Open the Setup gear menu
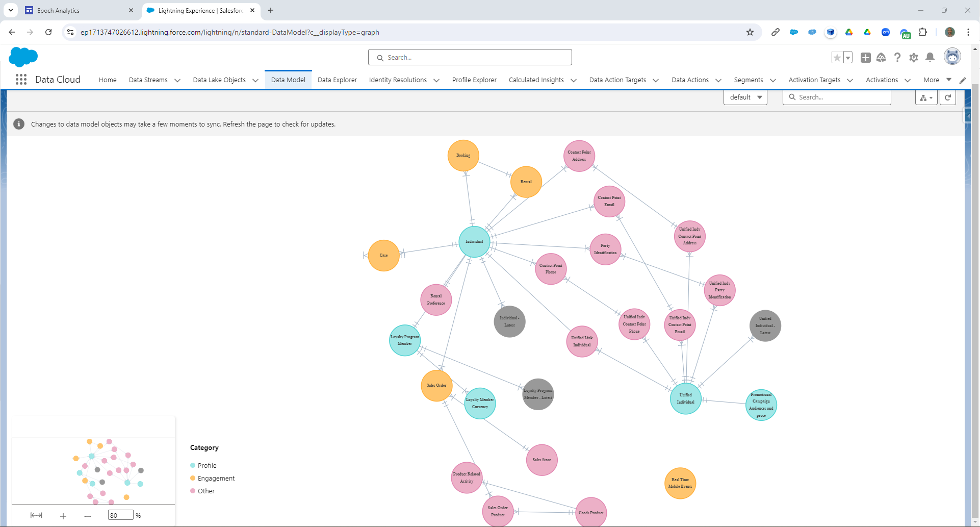980x527 pixels. click(x=914, y=58)
